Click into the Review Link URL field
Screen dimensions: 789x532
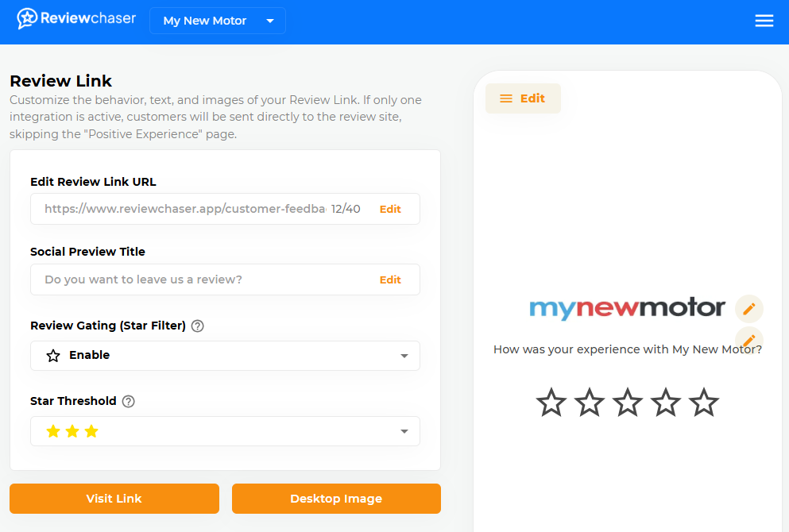225,209
